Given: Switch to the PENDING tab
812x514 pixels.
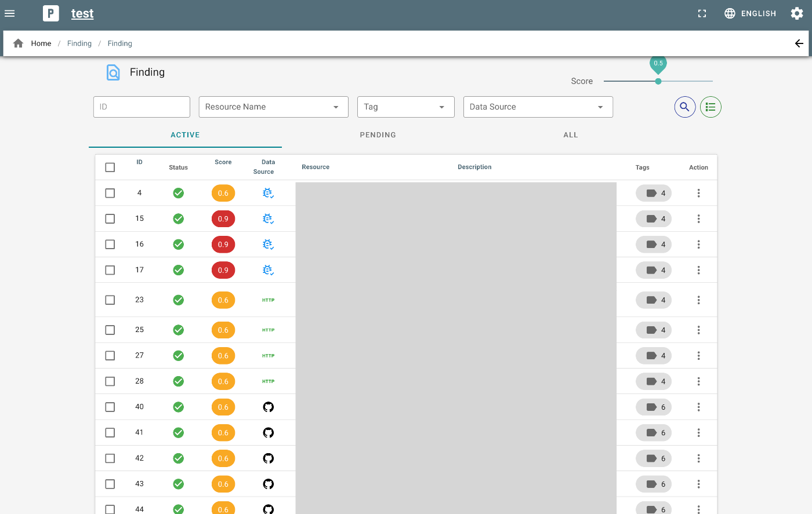Looking at the screenshot, I should [x=378, y=135].
